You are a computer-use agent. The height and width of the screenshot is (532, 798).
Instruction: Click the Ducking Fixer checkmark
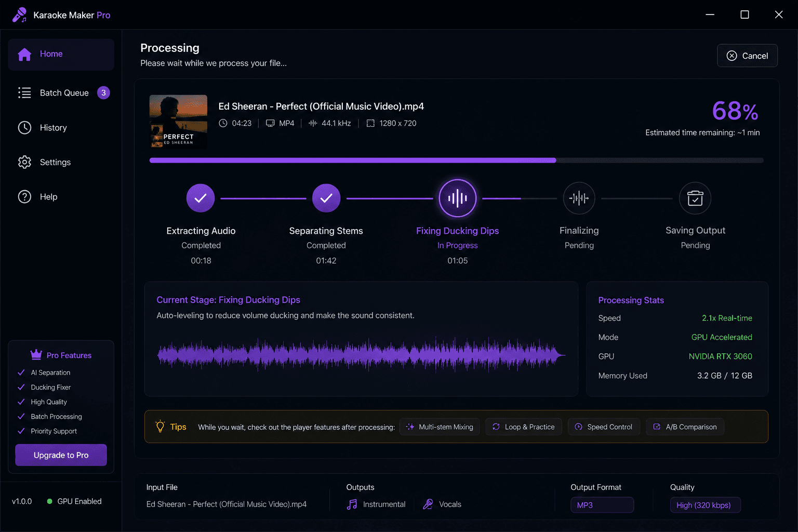(21, 387)
